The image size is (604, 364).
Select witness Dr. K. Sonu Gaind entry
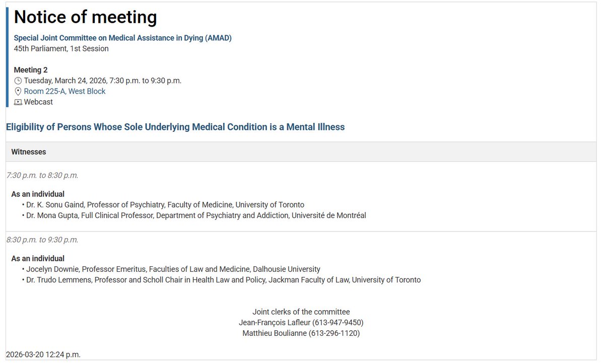point(165,205)
